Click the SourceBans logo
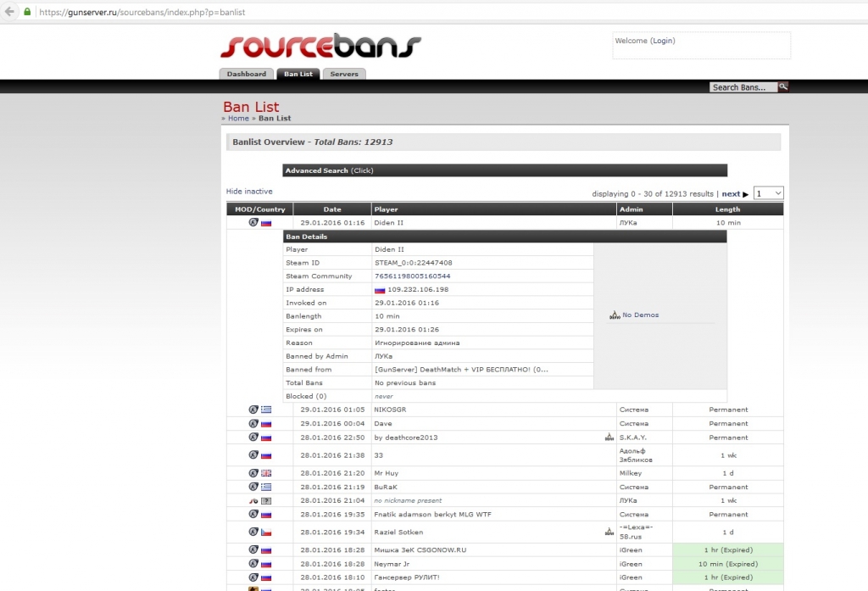 (x=320, y=46)
